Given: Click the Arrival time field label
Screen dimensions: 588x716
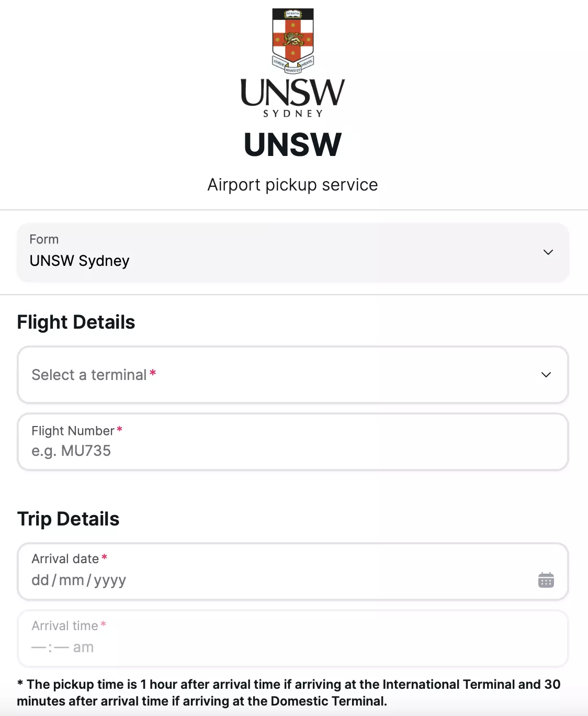Looking at the screenshot, I should point(65,625).
